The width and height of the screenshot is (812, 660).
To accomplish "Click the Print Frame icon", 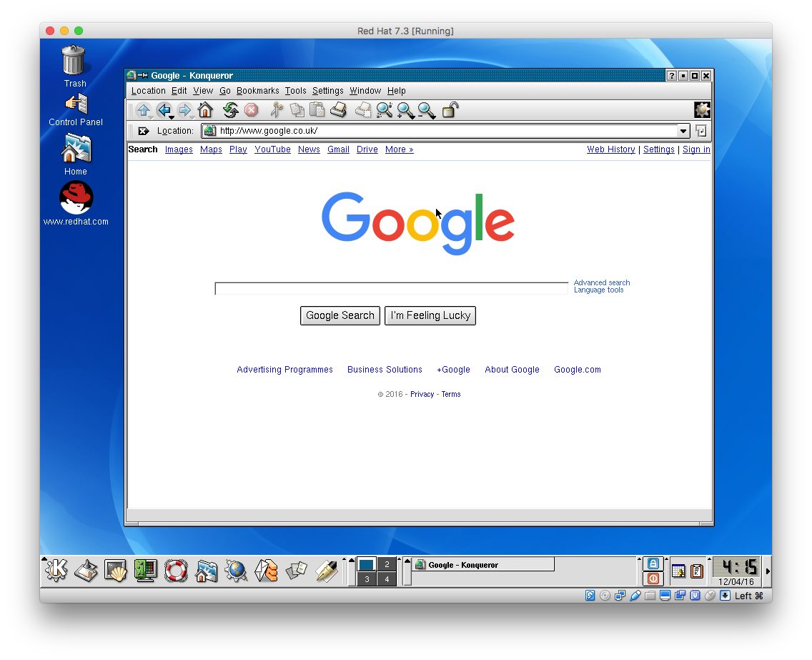I will (x=363, y=110).
